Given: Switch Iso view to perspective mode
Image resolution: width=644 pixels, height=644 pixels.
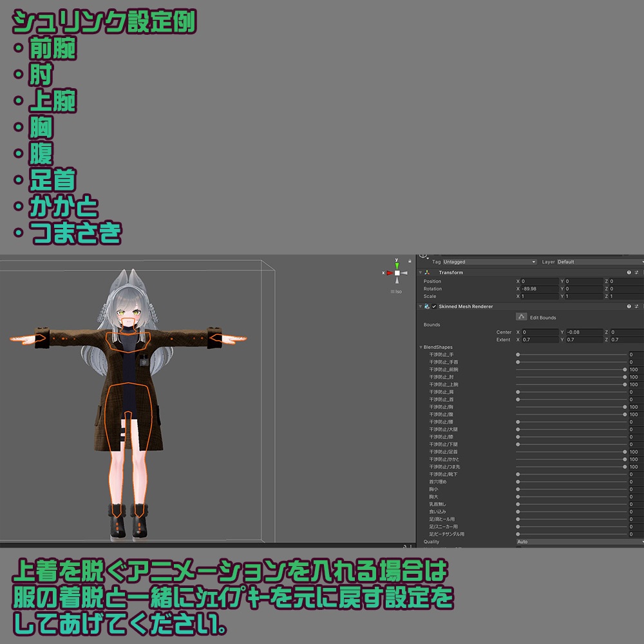Looking at the screenshot, I should (396, 291).
